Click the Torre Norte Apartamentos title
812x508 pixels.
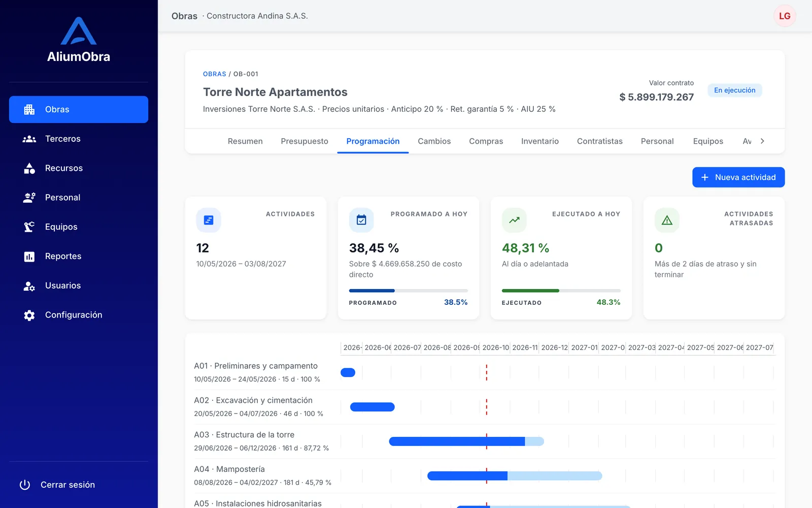pos(275,92)
